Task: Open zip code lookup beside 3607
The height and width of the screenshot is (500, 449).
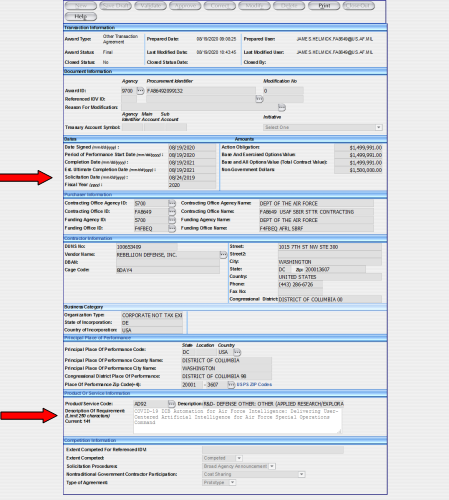Action: point(231,385)
